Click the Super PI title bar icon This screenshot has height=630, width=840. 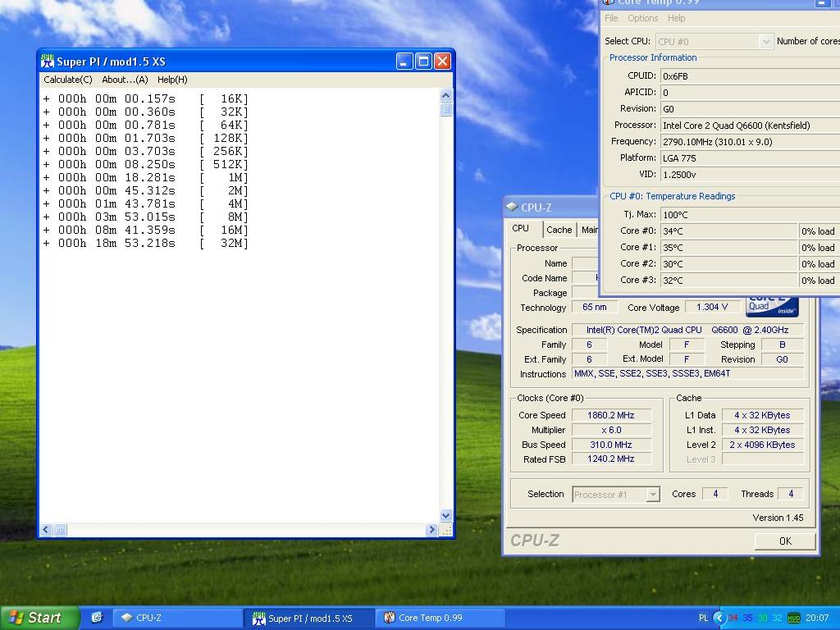48,62
